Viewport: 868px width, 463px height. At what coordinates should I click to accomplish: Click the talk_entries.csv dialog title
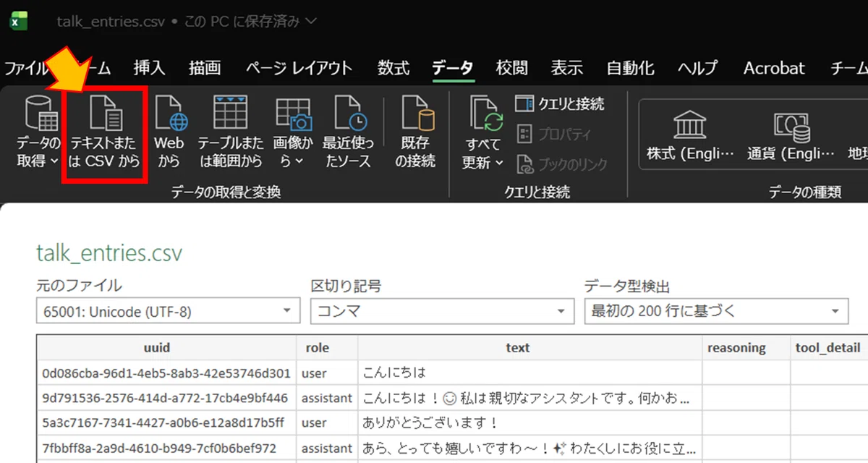(x=109, y=253)
